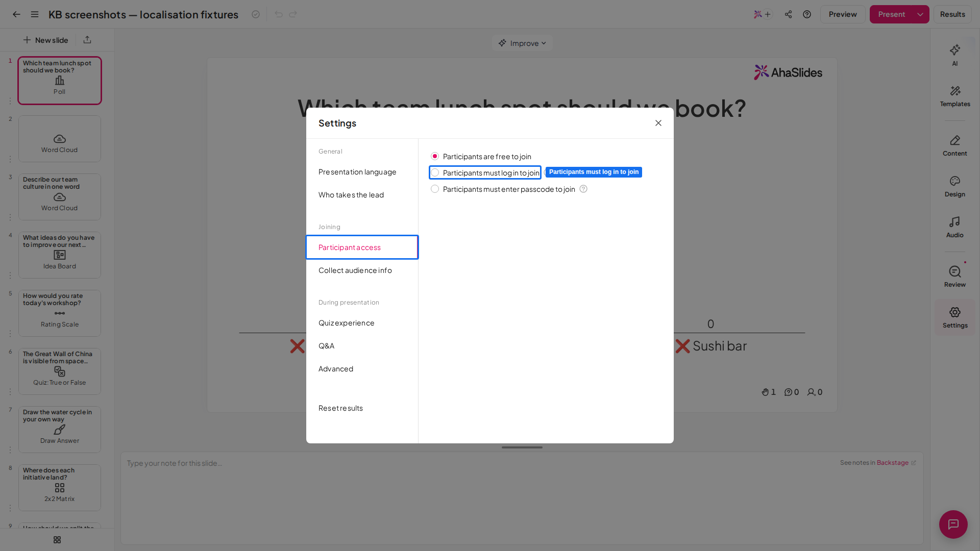The width and height of the screenshot is (980, 551).
Task: Open the Review panel icon
Action: [955, 277]
